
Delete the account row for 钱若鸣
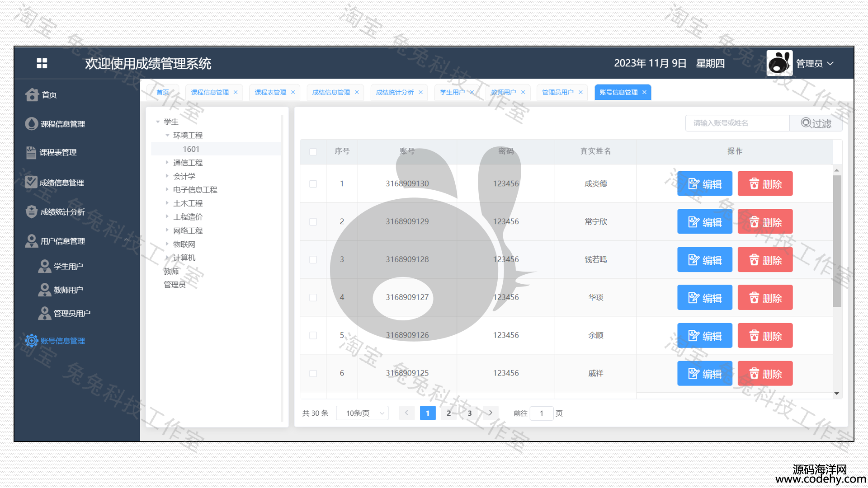click(765, 259)
